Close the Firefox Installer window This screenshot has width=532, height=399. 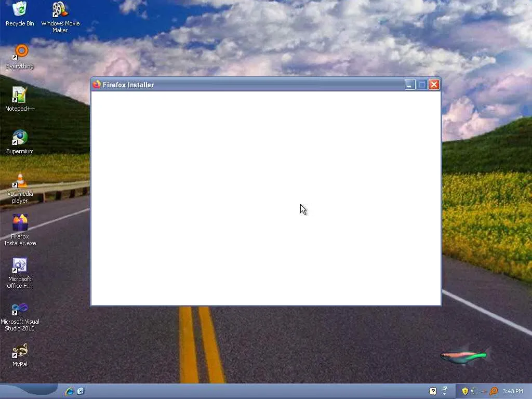[434, 85]
